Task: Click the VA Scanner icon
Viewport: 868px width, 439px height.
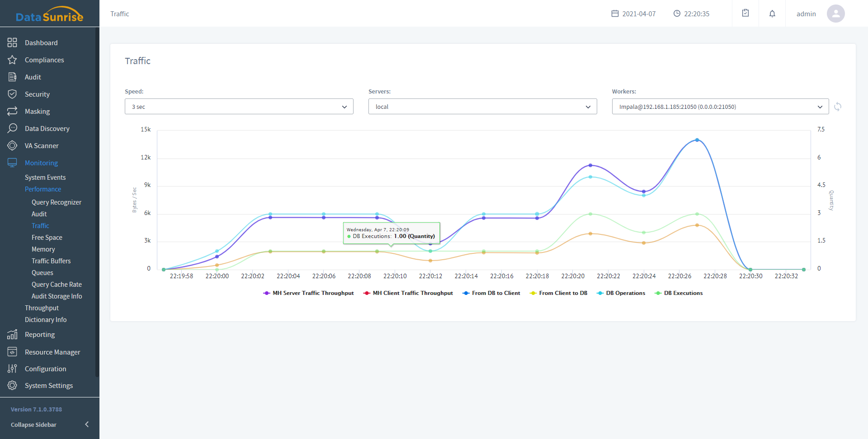Action: pyautogui.click(x=12, y=145)
